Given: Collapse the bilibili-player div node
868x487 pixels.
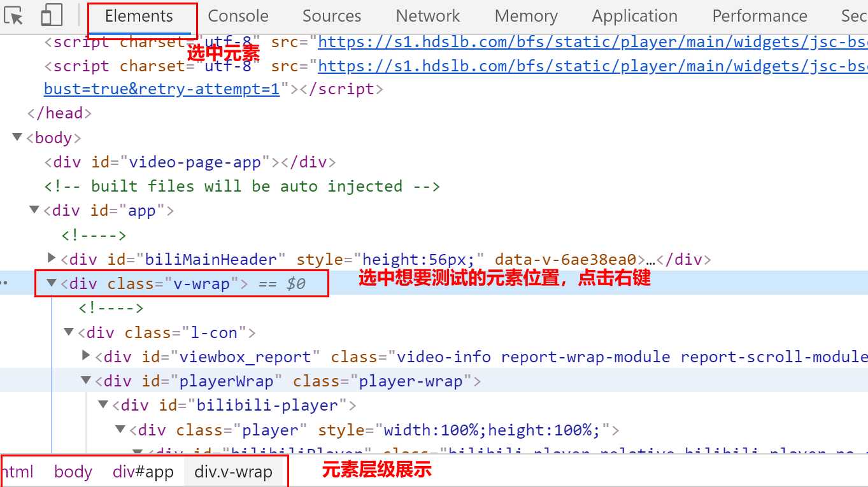Looking at the screenshot, I should pos(104,404).
